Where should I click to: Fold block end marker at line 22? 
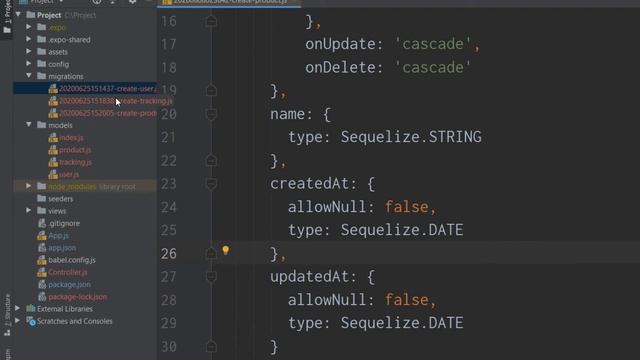click(211, 160)
